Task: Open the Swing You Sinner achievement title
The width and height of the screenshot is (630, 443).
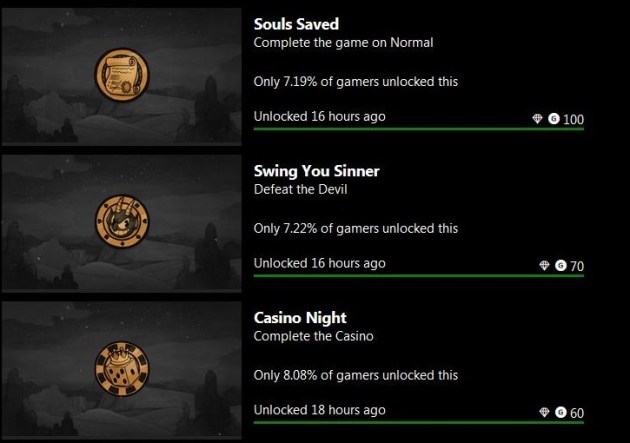Action: 316,171
